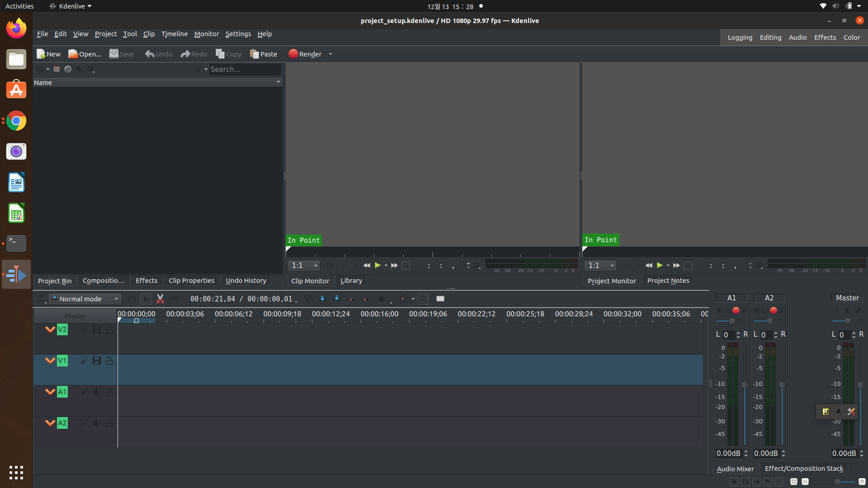868x488 pixels.
Task: Play in the Project Monitor
Action: point(660,265)
